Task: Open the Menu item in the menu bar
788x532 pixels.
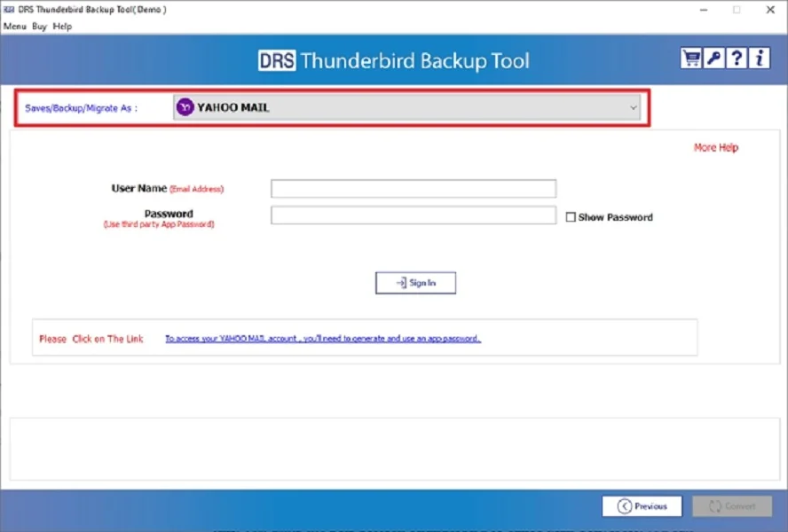Action: click(x=13, y=26)
